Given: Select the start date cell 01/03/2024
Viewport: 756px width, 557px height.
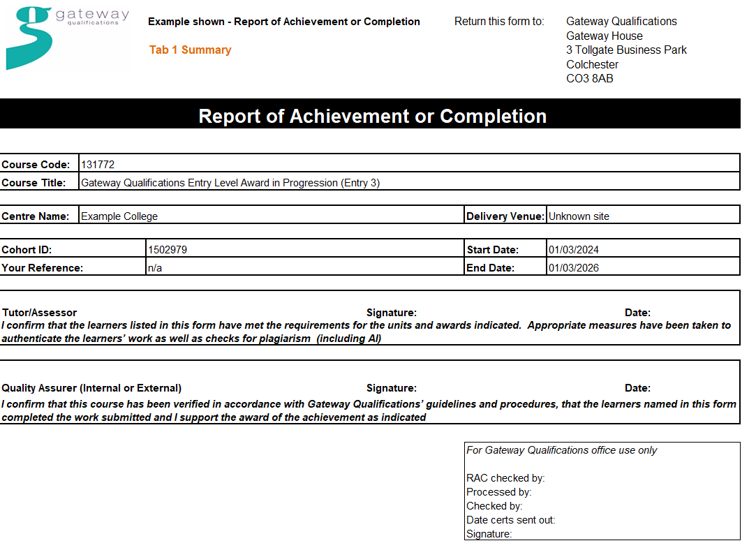Looking at the screenshot, I should pos(643,248).
